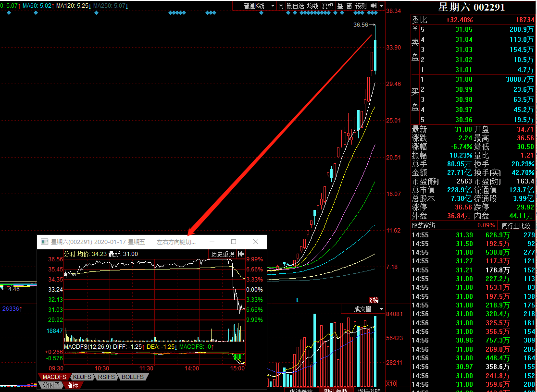Click the MACDFS(12,26,9) parameter label
537x392 pixels.
[x=87, y=347]
